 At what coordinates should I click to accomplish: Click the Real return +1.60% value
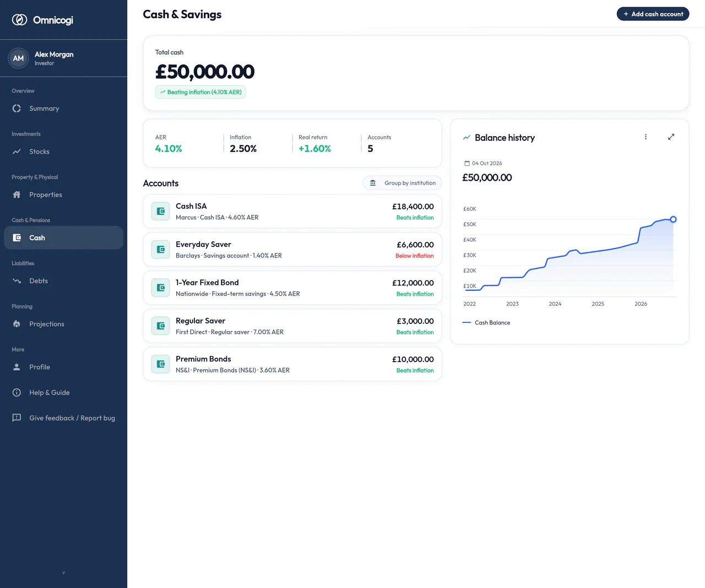click(314, 149)
